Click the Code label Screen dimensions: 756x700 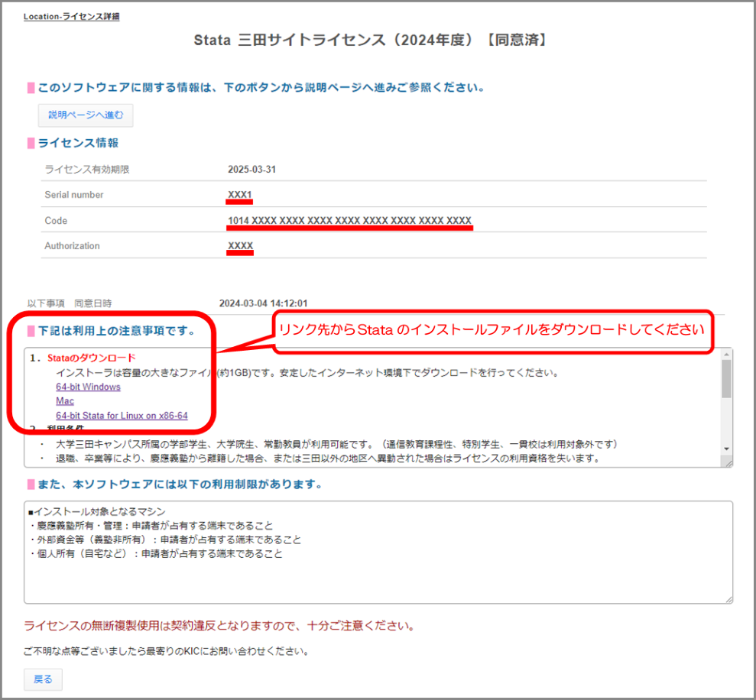click(x=56, y=221)
